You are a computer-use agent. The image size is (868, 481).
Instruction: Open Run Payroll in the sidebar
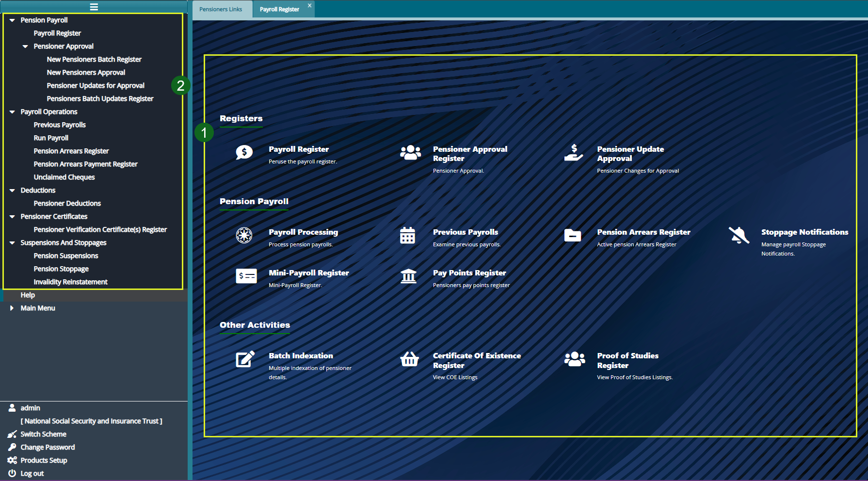(x=51, y=138)
